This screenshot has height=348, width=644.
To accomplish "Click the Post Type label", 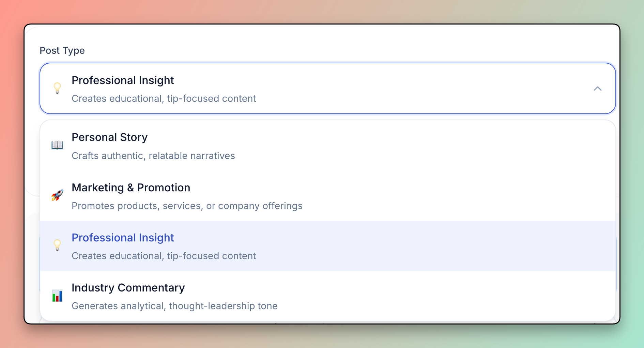I will 62,50.
